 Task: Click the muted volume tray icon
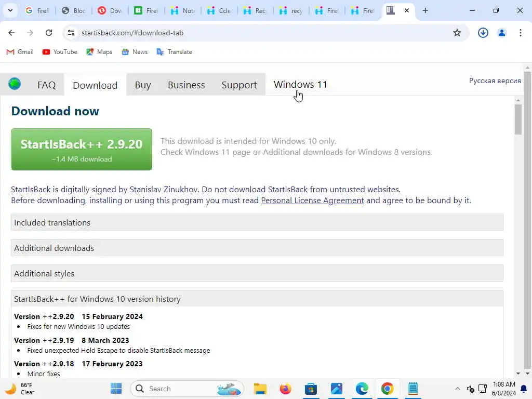click(470, 389)
